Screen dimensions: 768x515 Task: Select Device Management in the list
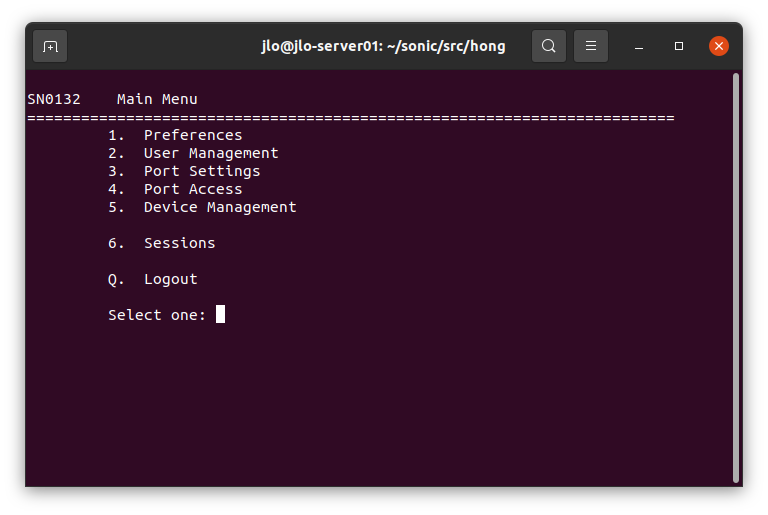pyautogui.click(x=220, y=207)
